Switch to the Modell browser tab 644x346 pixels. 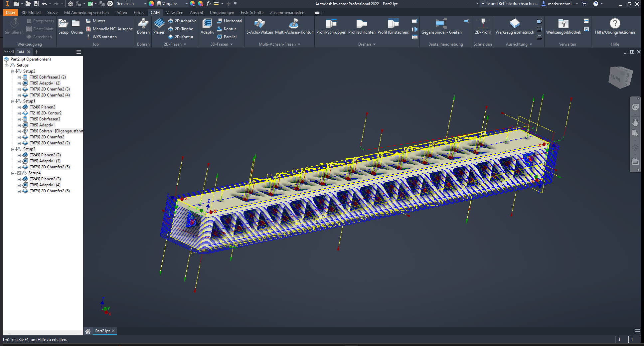pyautogui.click(x=9, y=52)
